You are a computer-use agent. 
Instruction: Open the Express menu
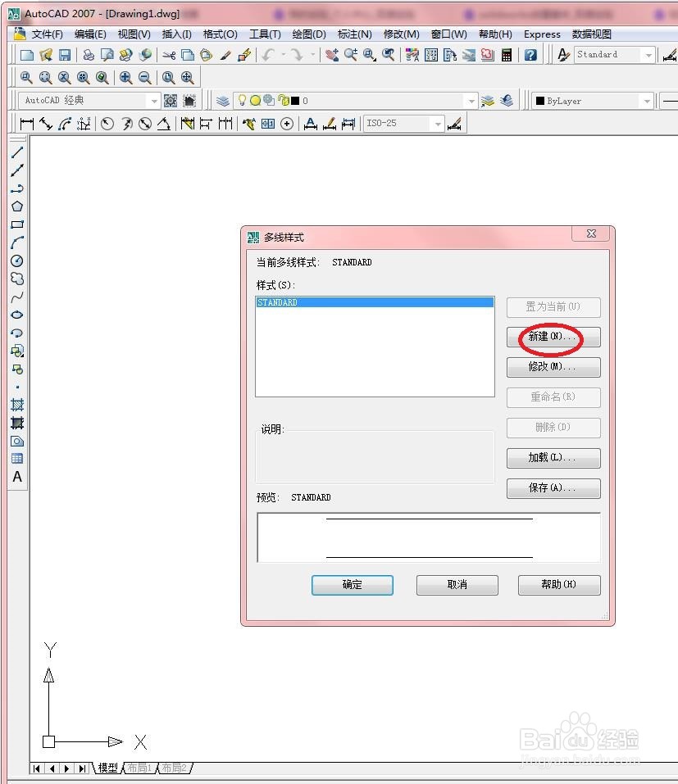542,34
